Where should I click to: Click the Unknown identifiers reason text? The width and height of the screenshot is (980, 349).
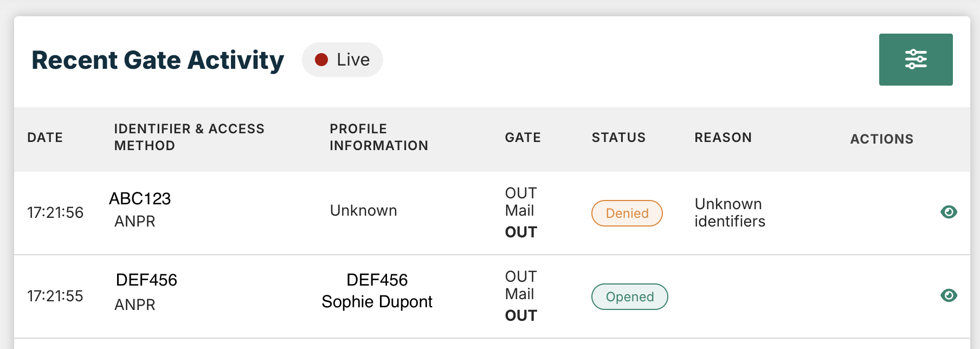pyautogui.click(x=730, y=212)
